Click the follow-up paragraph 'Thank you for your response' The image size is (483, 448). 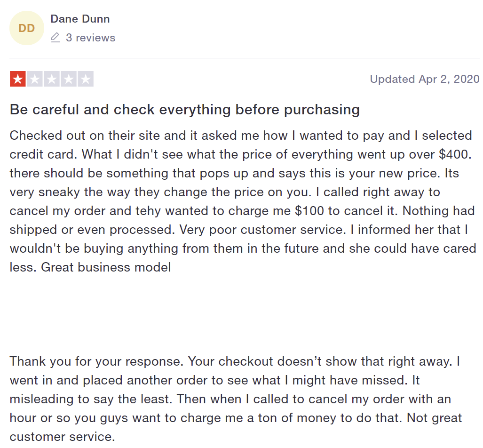[236, 399]
